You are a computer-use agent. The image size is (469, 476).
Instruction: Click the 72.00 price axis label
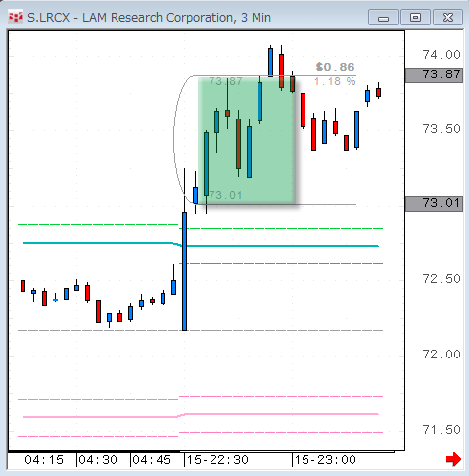442,355
